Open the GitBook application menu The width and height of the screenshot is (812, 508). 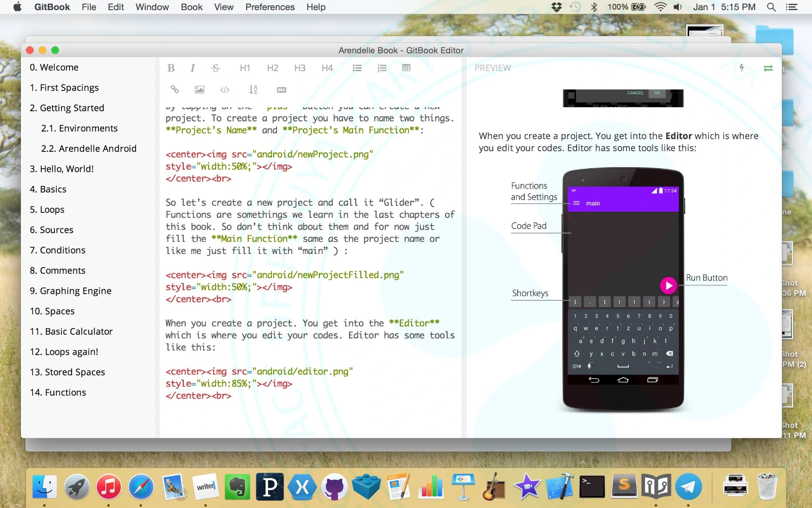click(x=52, y=7)
